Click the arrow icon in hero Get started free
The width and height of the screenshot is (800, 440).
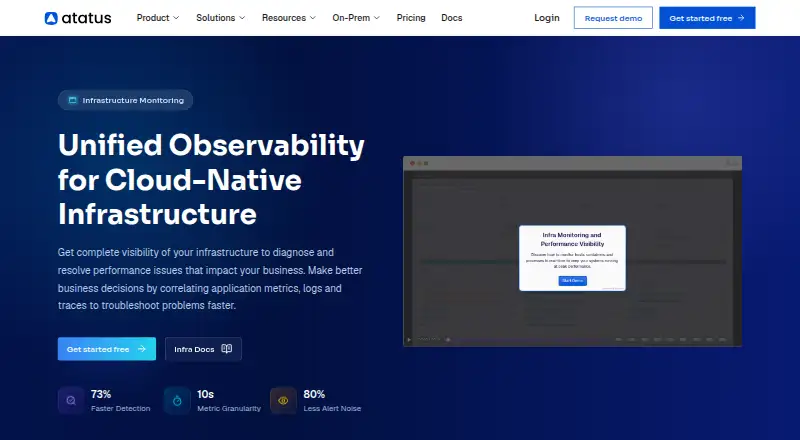[142, 349]
